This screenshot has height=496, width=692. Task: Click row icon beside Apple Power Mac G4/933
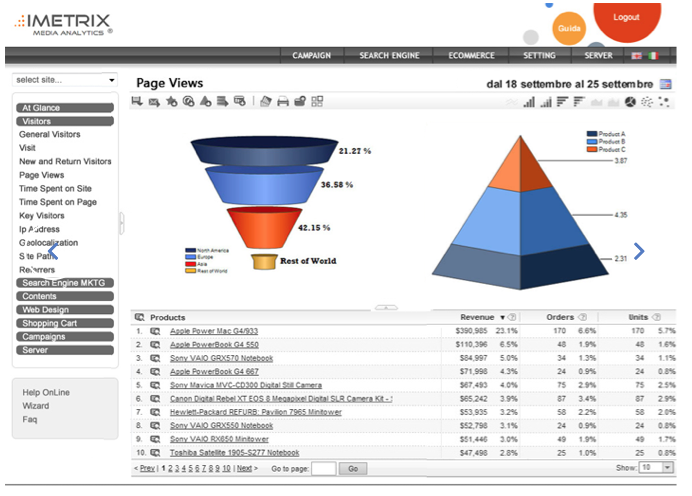pos(155,330)
